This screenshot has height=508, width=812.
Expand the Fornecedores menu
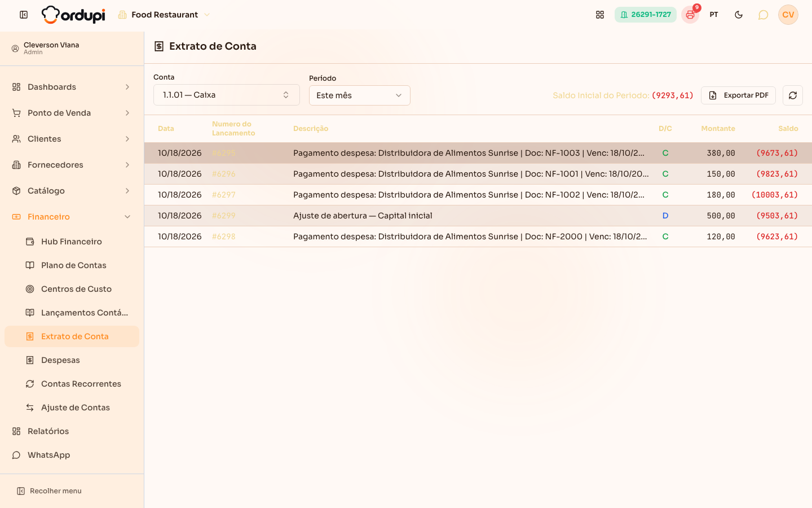point(72,165)
